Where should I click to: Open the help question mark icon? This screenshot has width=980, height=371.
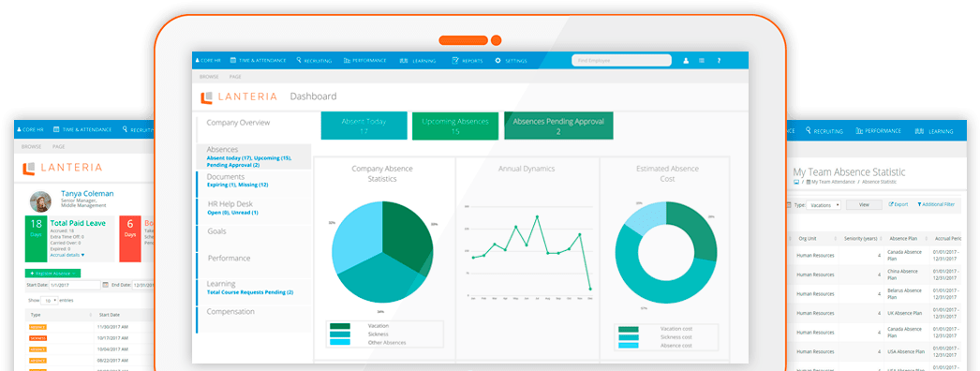pos(719,61)
